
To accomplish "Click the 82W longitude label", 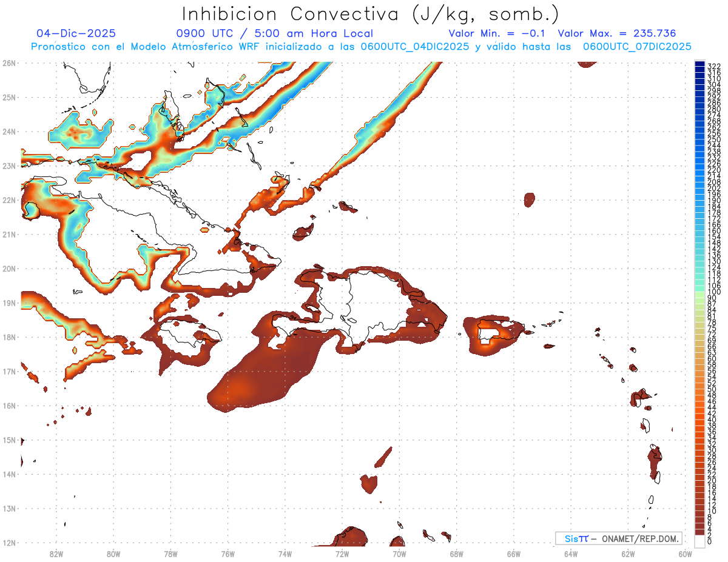I will 56,554.
